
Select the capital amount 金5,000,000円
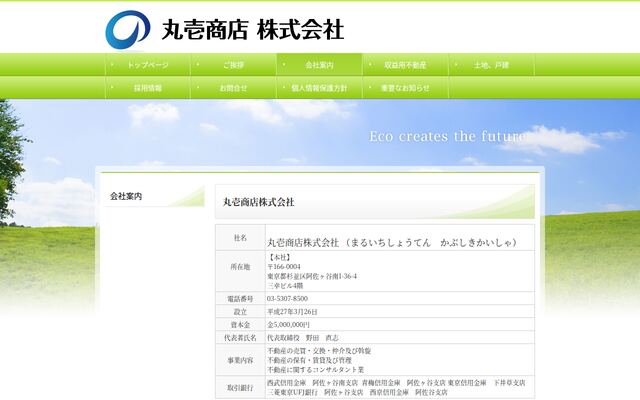289,325
